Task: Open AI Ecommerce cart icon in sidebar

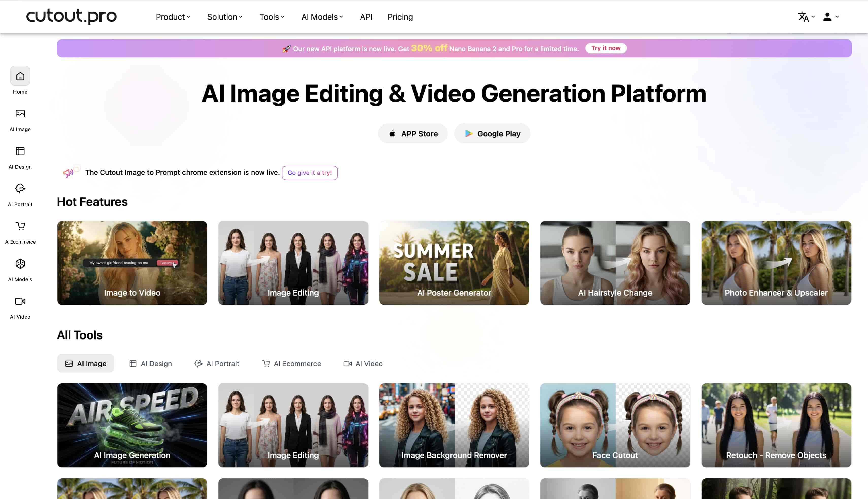Action: (20, 226)
